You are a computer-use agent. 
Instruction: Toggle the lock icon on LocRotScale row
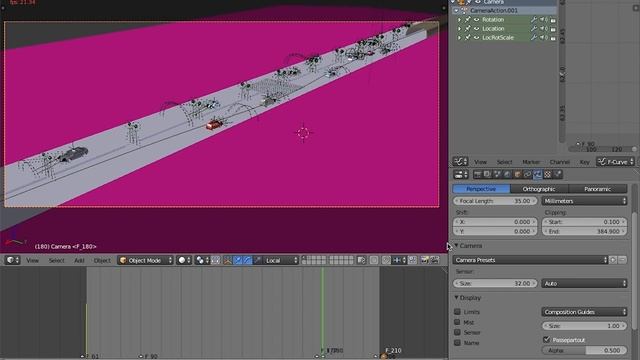tap(553, 38)
